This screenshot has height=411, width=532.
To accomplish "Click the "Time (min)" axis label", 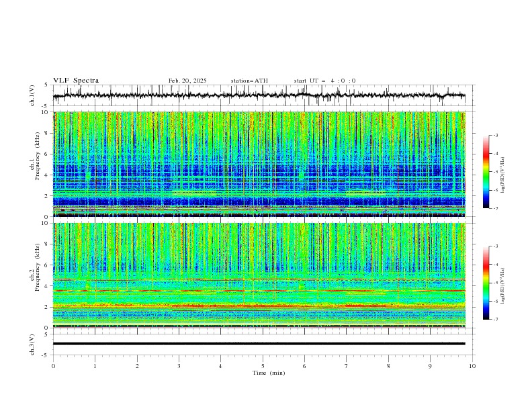I will coord(269,373).
